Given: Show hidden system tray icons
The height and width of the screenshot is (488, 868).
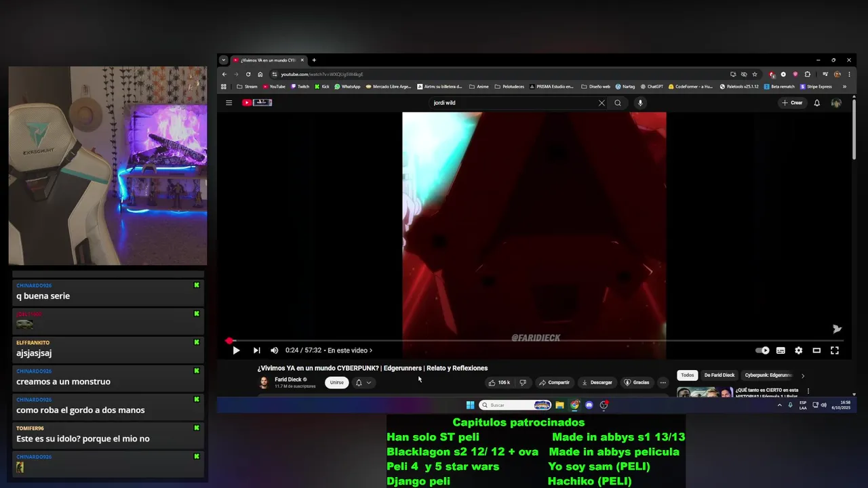Looking at the screenshot, I should click(x=779, y=405).
